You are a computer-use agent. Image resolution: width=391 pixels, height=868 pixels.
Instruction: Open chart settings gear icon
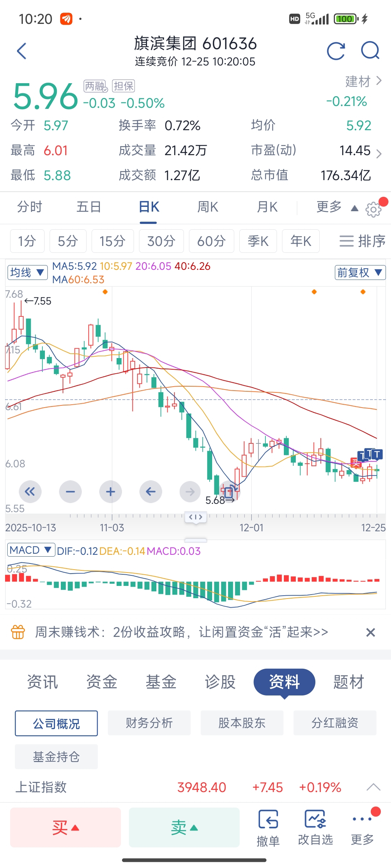pyautogui.click(x=373, y=209)
